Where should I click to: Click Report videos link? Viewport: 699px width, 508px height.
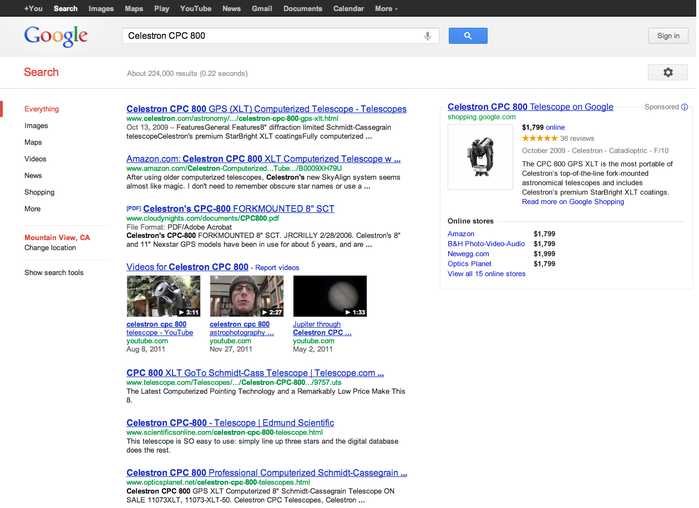[x=277, y=268]
